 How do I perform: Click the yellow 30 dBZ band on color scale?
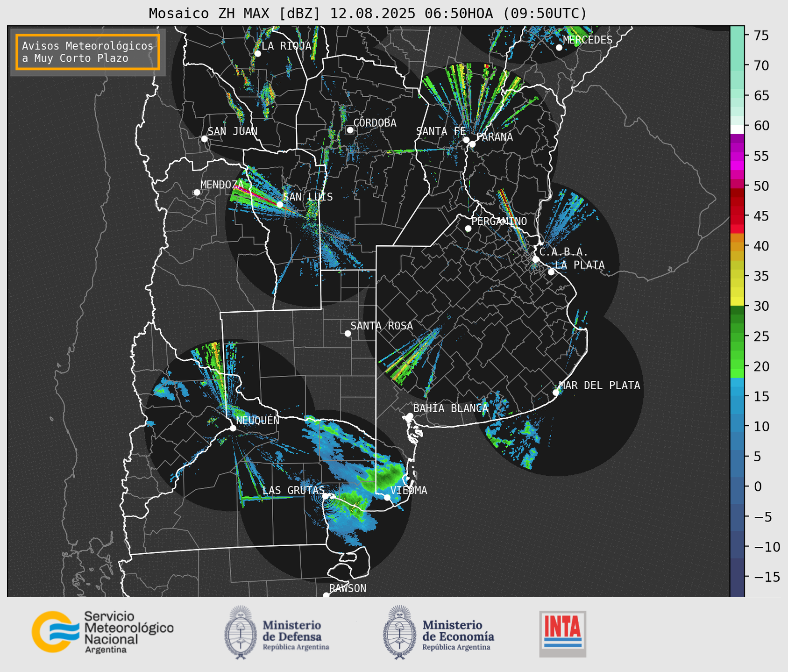[737, 302]
